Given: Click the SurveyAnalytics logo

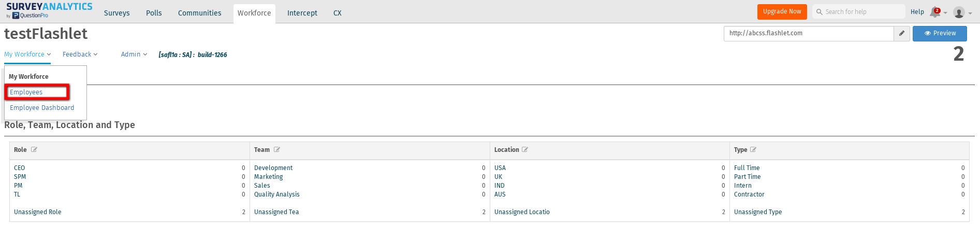Looking at the screenshot, I should (x=49, y=10).
